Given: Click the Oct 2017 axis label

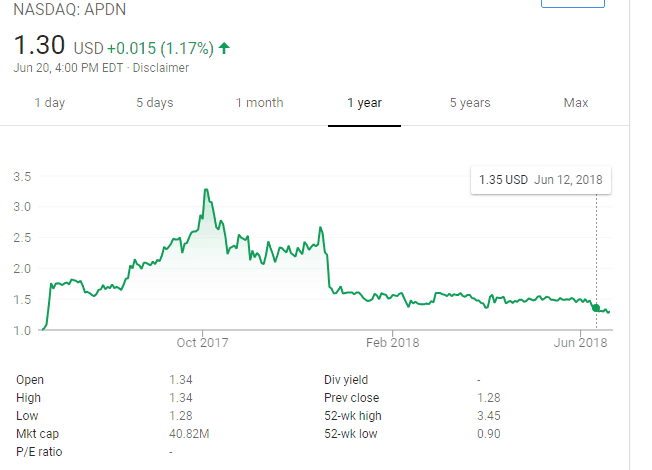Looking at the screenshot, I should (x=202, y=343).
